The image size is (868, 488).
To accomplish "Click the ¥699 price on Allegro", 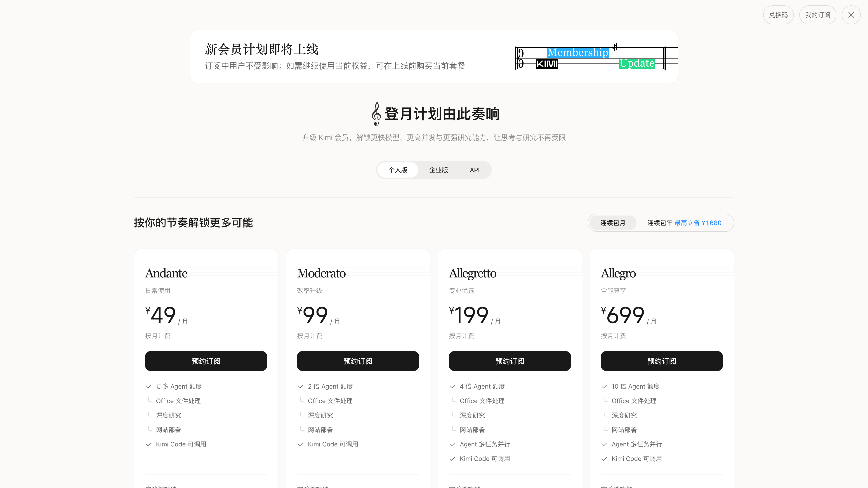I will click(622, 315).
